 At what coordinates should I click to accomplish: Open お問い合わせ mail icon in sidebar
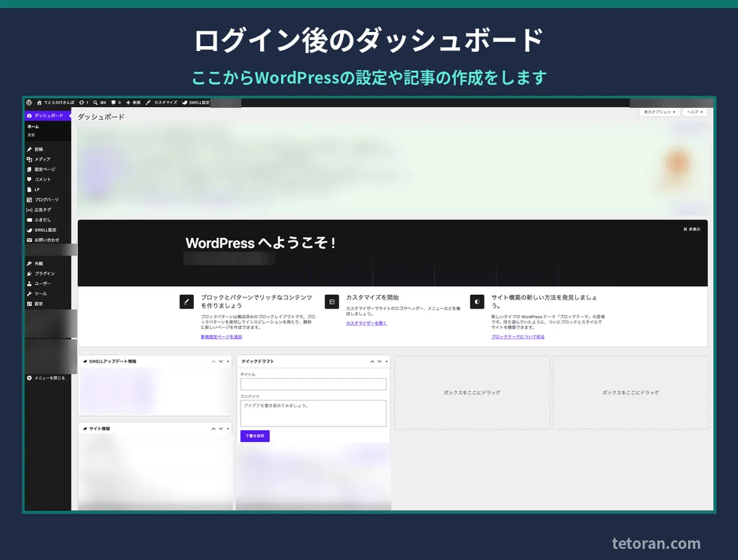[x=29, y=240]
